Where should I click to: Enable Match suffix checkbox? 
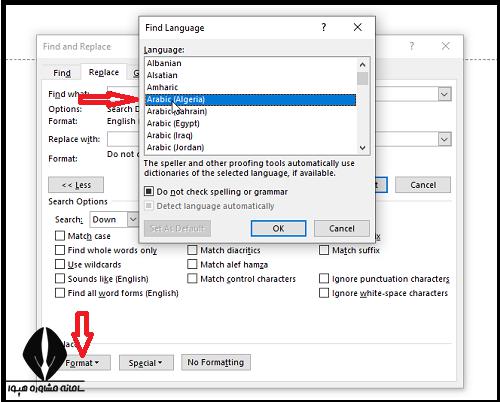pos(324,250)
